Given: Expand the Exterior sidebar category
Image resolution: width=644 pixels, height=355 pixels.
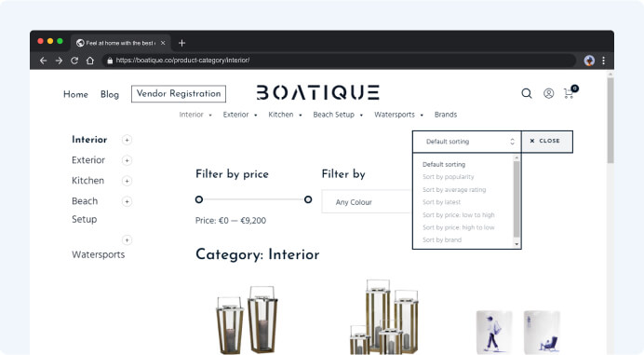Looking at the screenshot, I should click(127, 160).
